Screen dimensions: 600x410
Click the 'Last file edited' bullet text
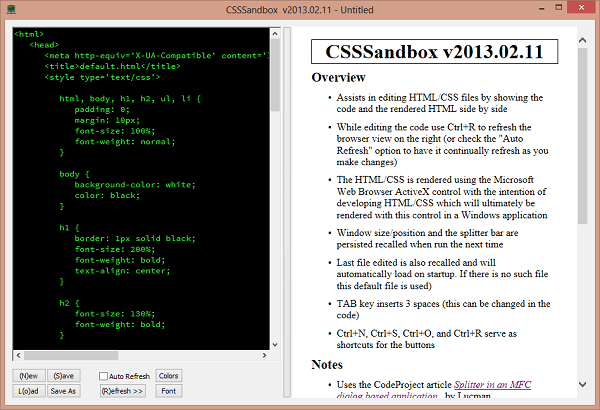[x=442, y=274]
